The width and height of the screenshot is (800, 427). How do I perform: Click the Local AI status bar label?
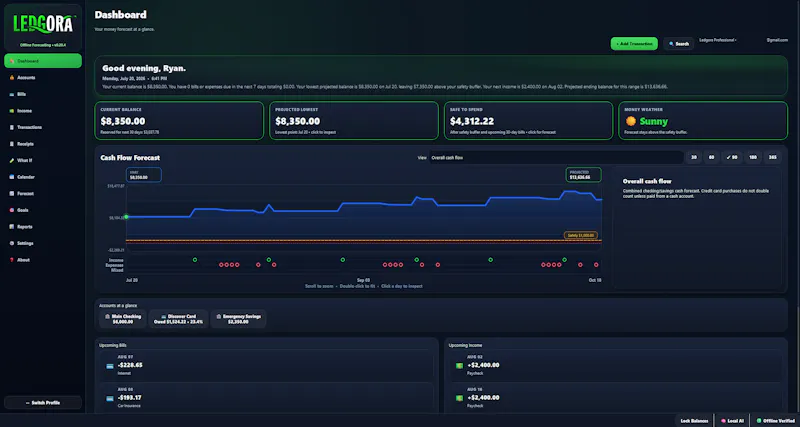click(735, 421)
